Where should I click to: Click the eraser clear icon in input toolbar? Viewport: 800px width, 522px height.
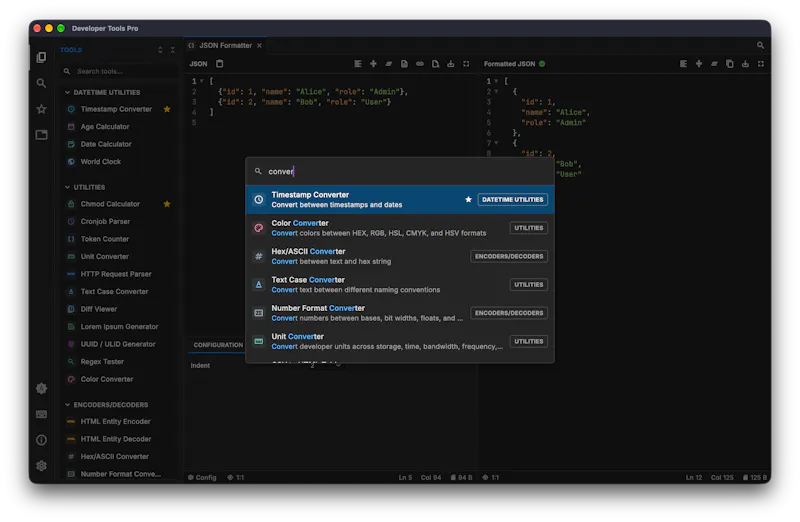point(389,64)
